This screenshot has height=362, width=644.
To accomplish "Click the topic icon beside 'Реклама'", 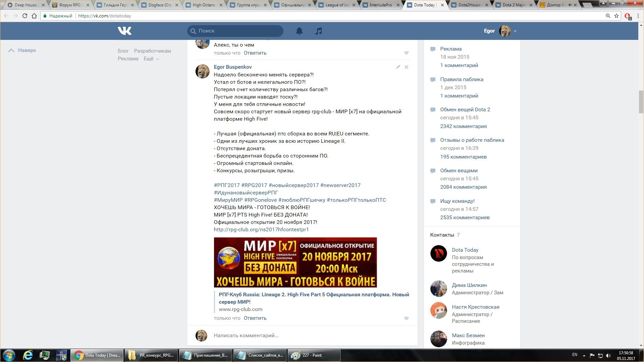I will pyautogui.click(x=433, y=49).
